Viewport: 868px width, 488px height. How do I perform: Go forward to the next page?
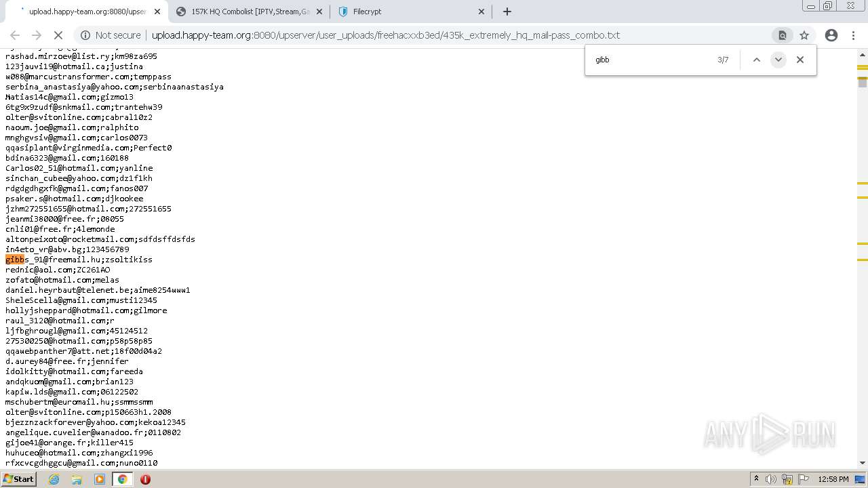tap(37, 35)
